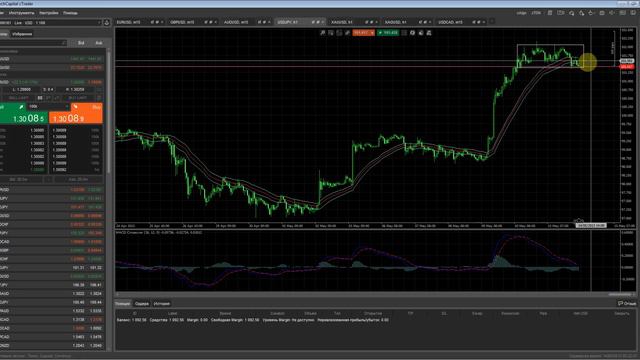640x360 pixels.
Task: Open the cTDN link in top bar
Action: 536,13
